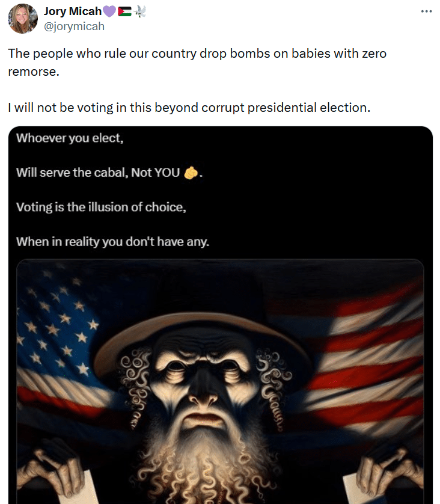Click "When in reality you don't have any."

coord(113,242)
